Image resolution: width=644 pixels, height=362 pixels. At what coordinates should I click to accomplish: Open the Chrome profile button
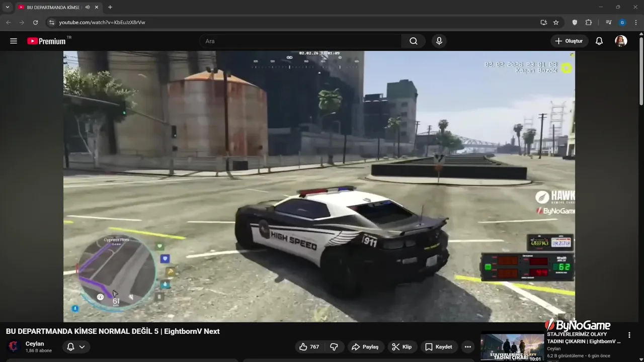(622, 22)
